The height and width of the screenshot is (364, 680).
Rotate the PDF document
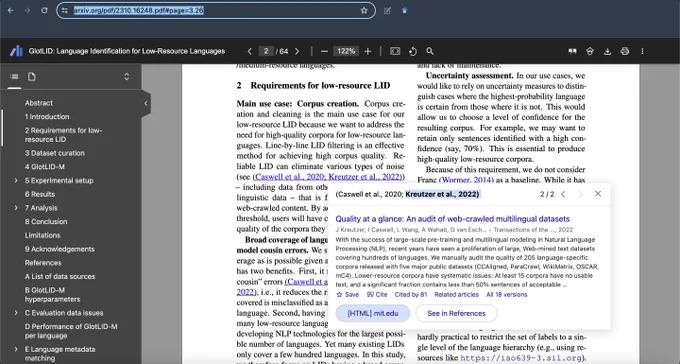[412, 51]
